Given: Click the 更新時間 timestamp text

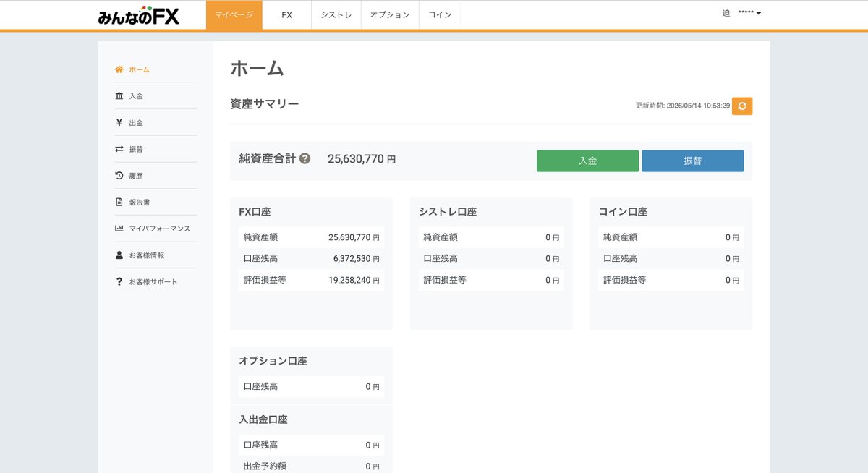Looking at the screenshot, I should point(682,106).
